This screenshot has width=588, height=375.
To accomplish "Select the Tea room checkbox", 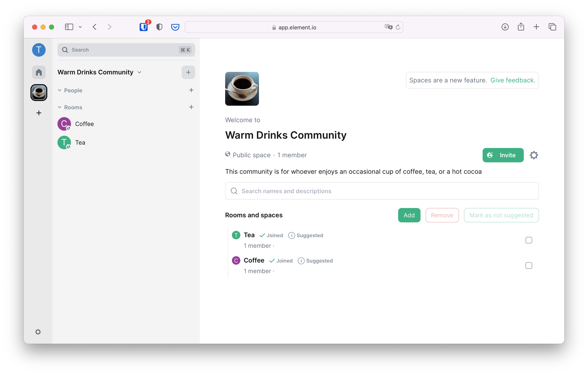I will pyautogui.click(x=529, y=240).
